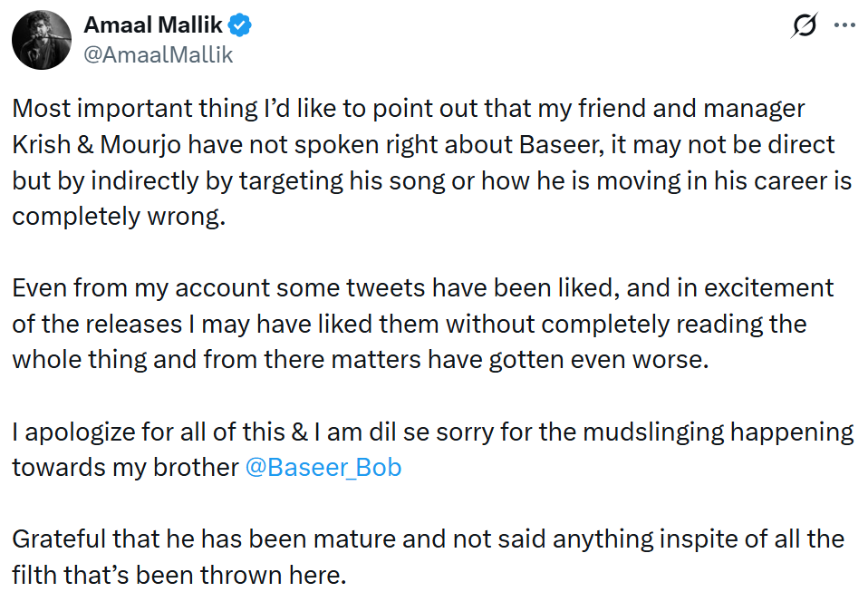868x592 pixels.
Task: Click the paragraph starting 'Grateful that he has'
Action: click(x=428, y=557)
